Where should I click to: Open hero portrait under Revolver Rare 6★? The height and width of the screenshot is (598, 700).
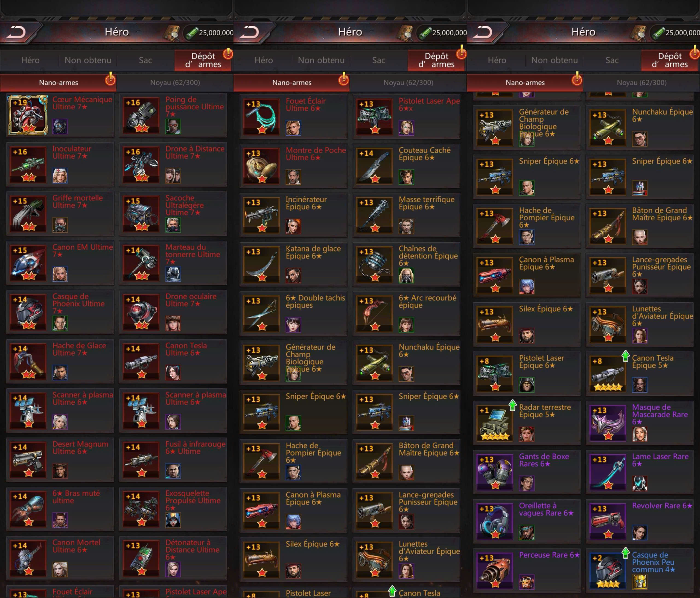(640, 533)
